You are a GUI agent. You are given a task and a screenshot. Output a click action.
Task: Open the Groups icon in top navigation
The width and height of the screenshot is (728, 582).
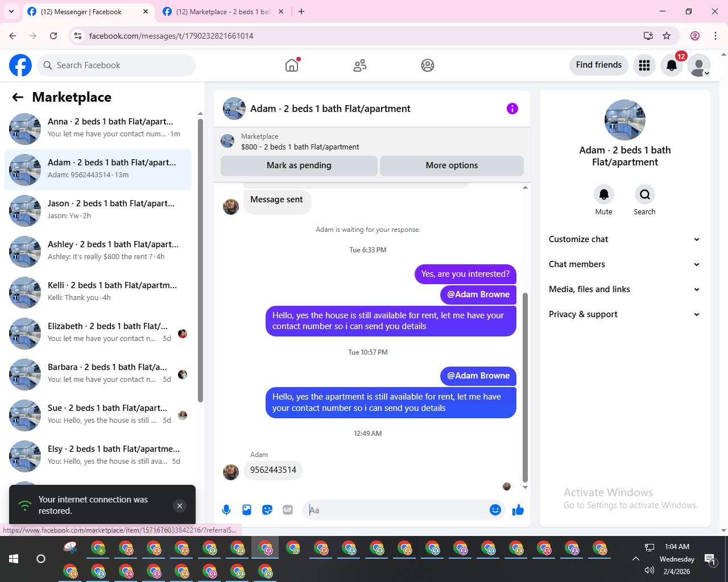point(428,65)
